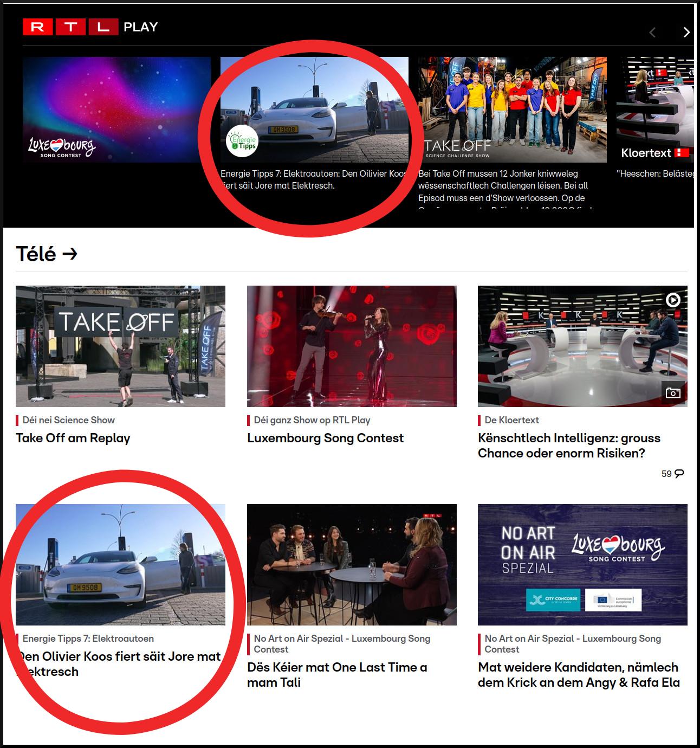Open the Kloertext studio debate thumbnail
The image size is (700, 748).
(582, 346)
